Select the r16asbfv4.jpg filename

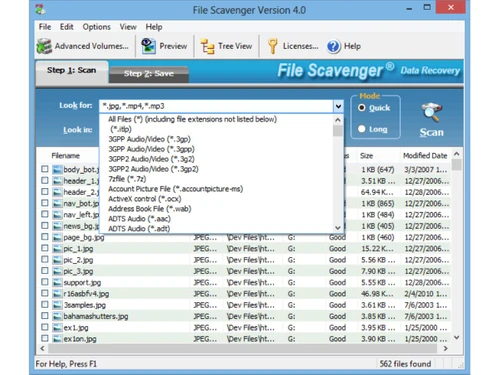coord(86,294)
